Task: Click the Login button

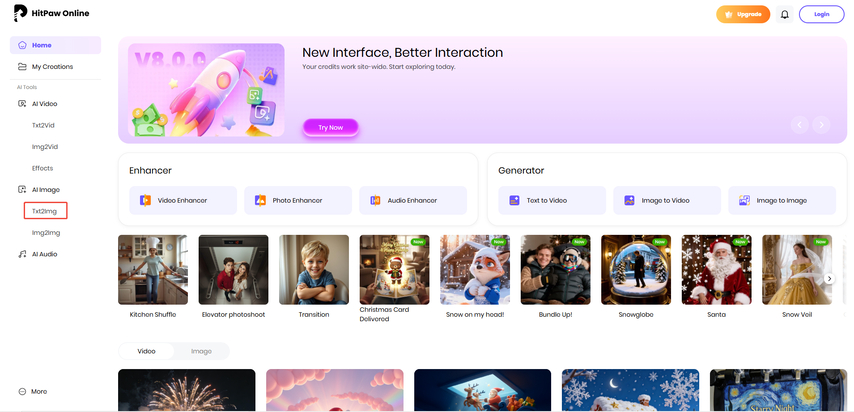Action: (x=821, y=14)
